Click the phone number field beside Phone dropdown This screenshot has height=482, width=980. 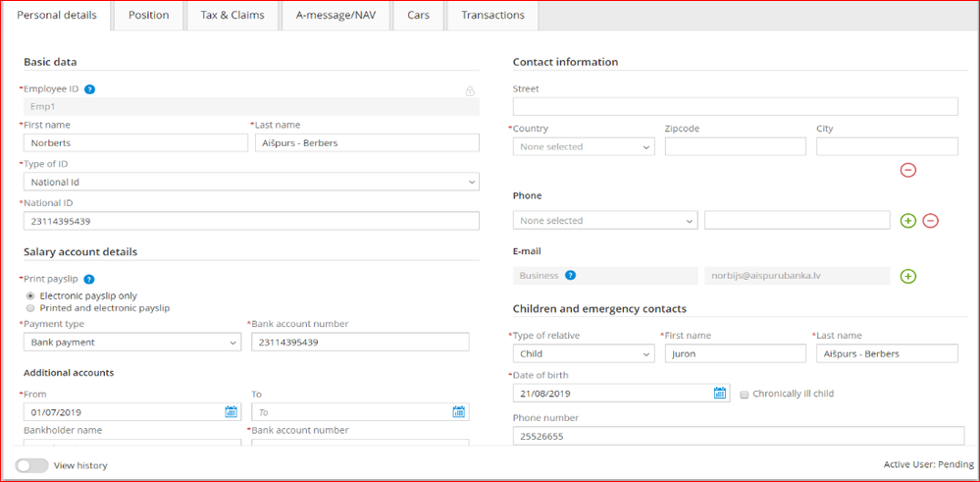pos(797,220)
